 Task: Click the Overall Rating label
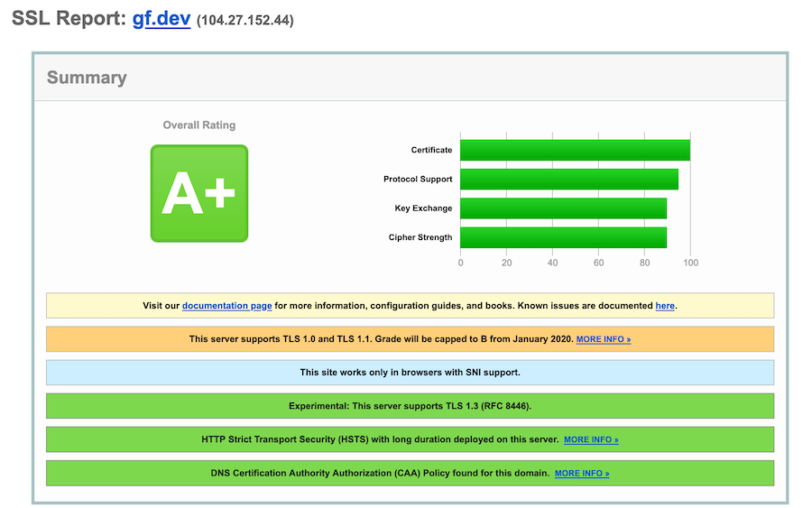pyautogui.click(x=198, y=125)
